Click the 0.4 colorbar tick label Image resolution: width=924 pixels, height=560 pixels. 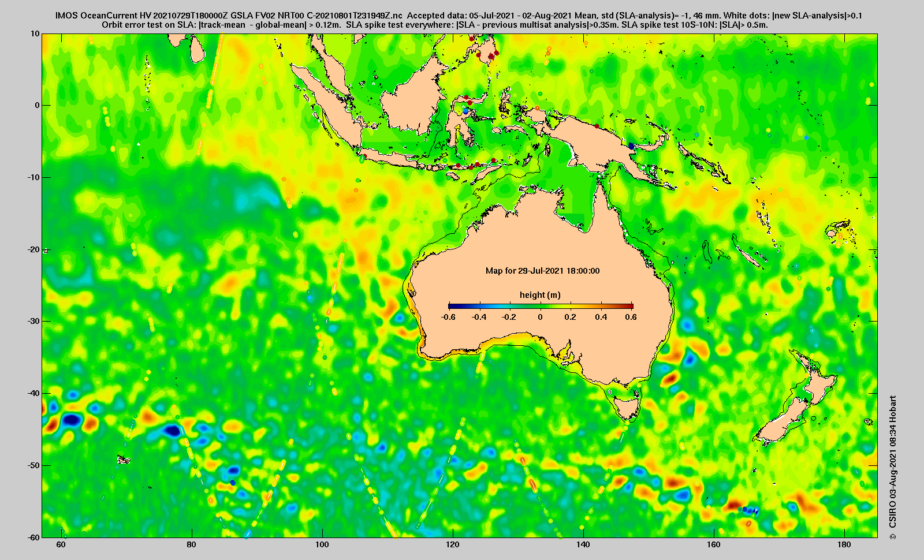601,317
